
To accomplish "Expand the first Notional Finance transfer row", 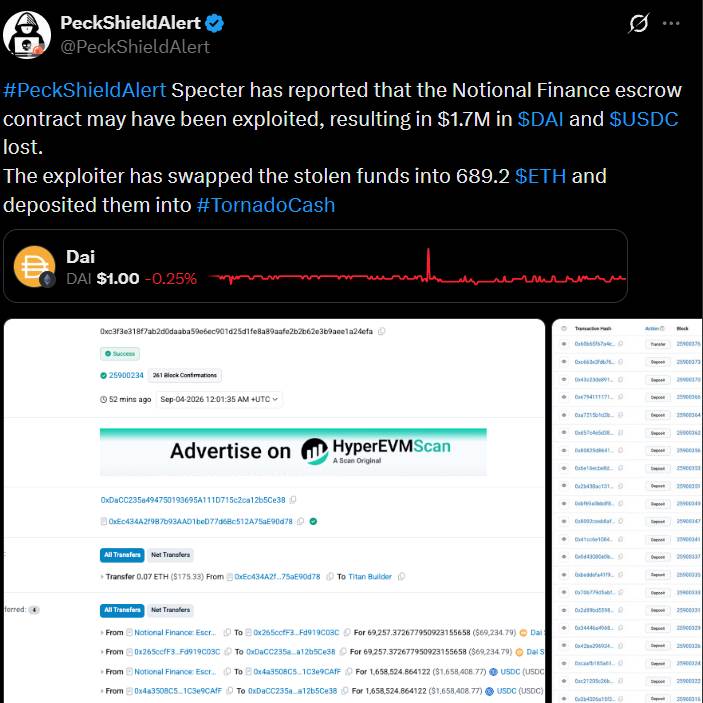I will pyautogui.click(x=102, y=633).
